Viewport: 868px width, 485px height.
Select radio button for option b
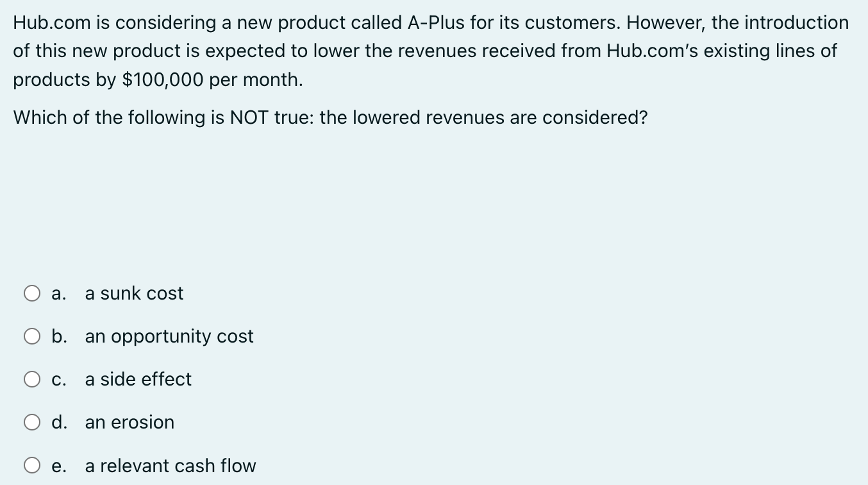pyautogui.click(x=32, y=336)
